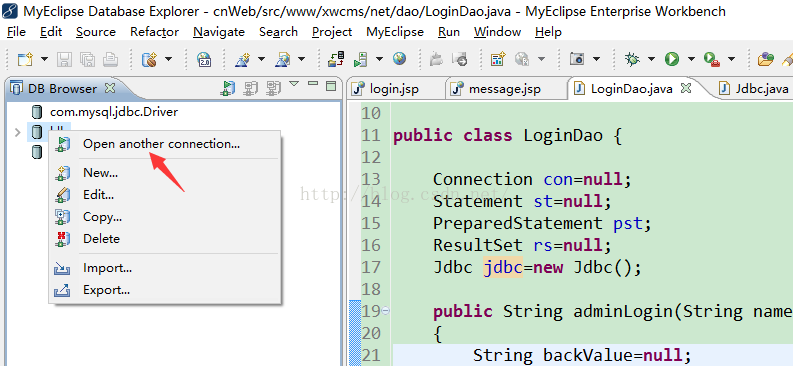The height and width of the screenshot is (366, 793).
Task: Choose Open another connection... from context menu
Action: pyautogui.click(x=161, y=144)
